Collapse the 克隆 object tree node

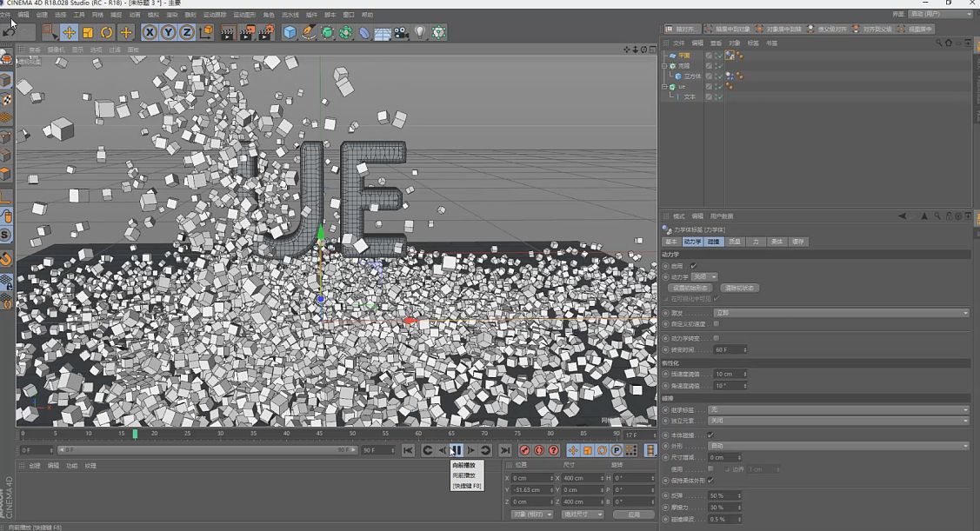665,65
